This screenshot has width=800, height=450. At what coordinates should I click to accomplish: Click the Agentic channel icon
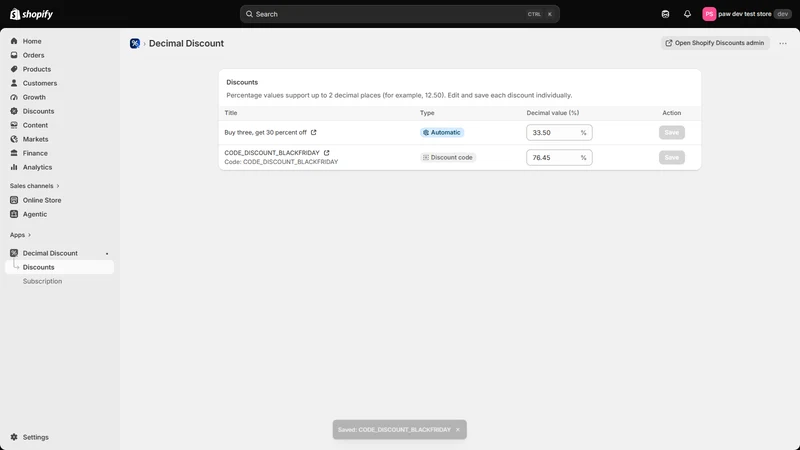[14, 214]
